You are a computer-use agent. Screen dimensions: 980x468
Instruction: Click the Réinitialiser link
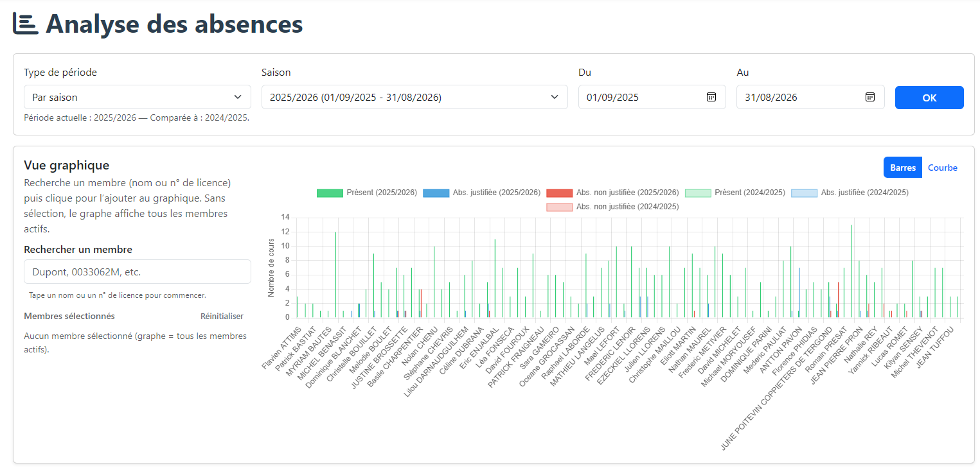222,316
